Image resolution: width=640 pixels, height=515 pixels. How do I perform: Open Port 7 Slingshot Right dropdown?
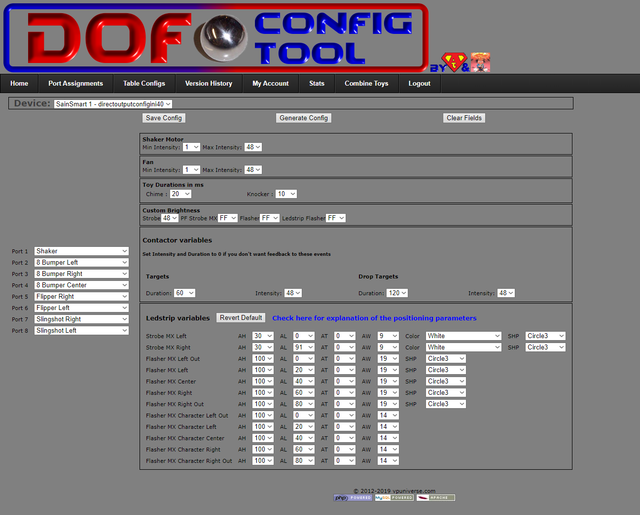[x=82, y=319]
